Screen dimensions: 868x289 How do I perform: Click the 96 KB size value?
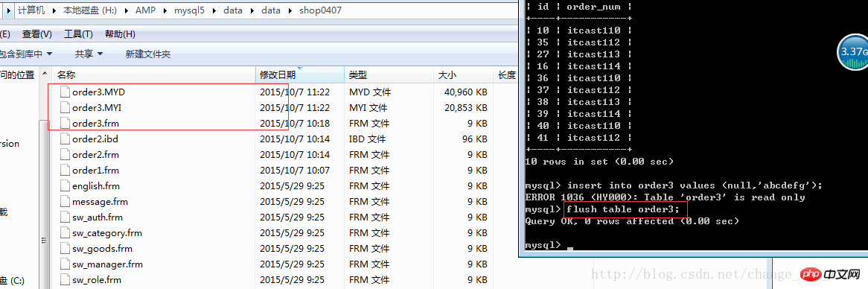pyautogui.click(x=475, y=139)
